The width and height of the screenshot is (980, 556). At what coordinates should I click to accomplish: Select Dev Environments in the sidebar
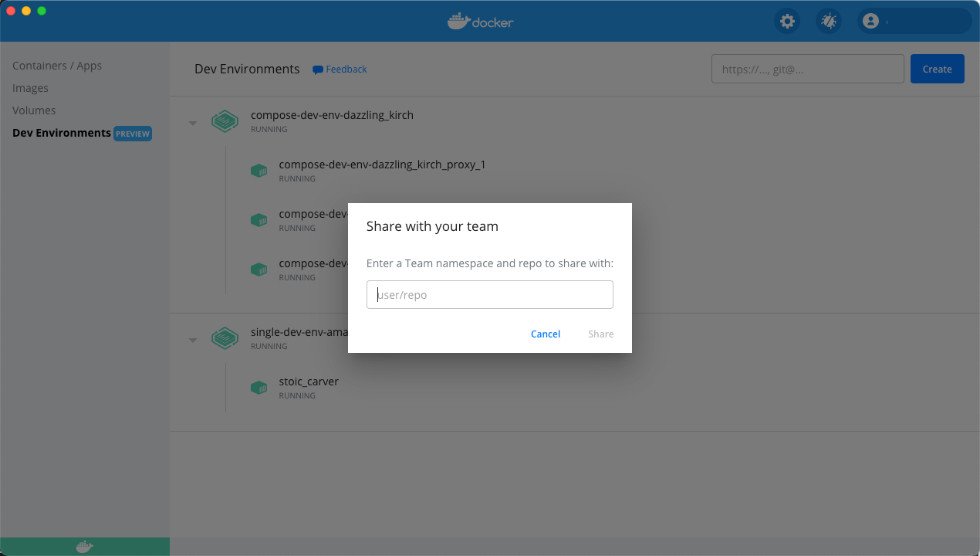[62, 133]
